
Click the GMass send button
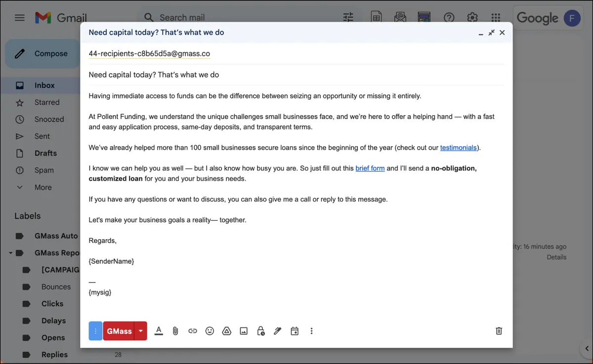(119, 331)
